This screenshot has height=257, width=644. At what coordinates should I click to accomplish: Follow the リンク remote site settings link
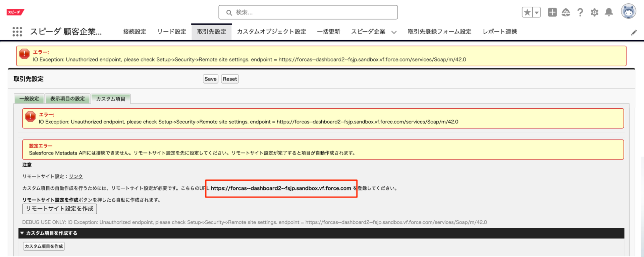tap(76, 176)
